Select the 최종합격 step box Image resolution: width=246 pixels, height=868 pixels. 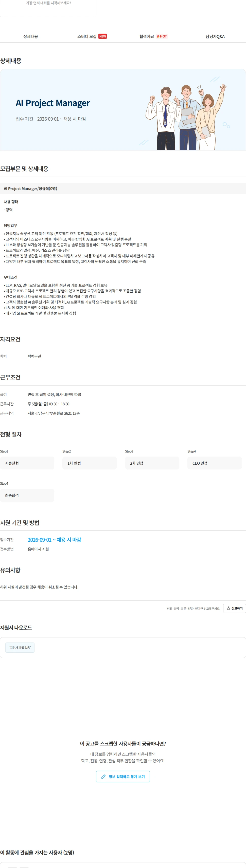[27, 495]
